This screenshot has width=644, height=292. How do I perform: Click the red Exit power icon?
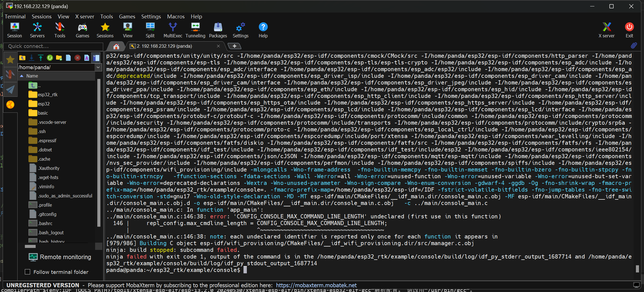pyautogui.click(x=629, y=30)
